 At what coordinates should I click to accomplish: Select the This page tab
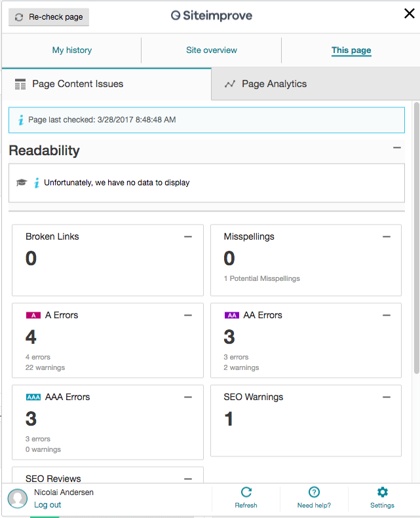pyautogui.click(x=351, y=50)
